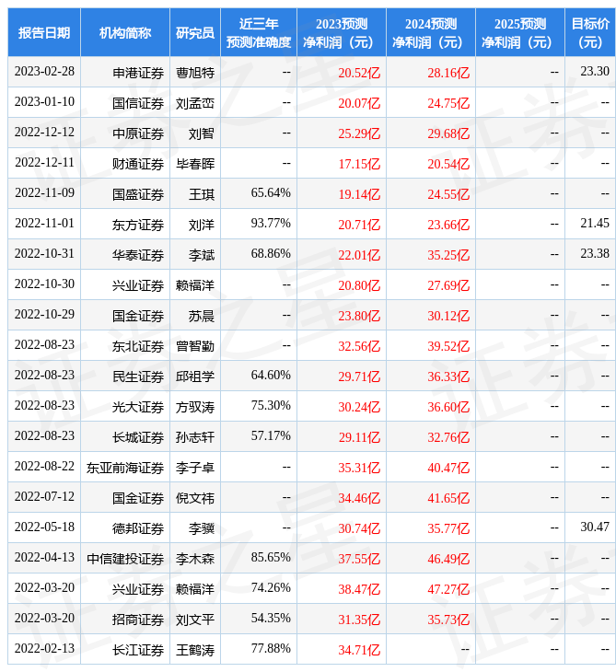Click target price 30.47

[595, 527]
